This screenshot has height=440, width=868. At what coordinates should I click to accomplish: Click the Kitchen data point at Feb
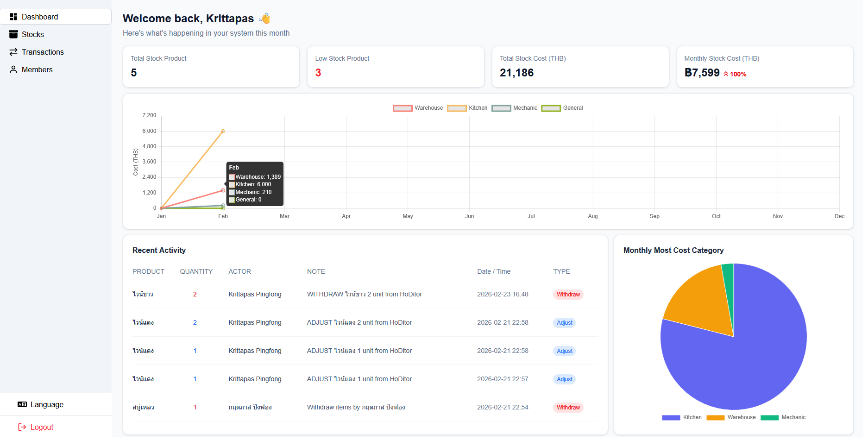click(223, 132)
